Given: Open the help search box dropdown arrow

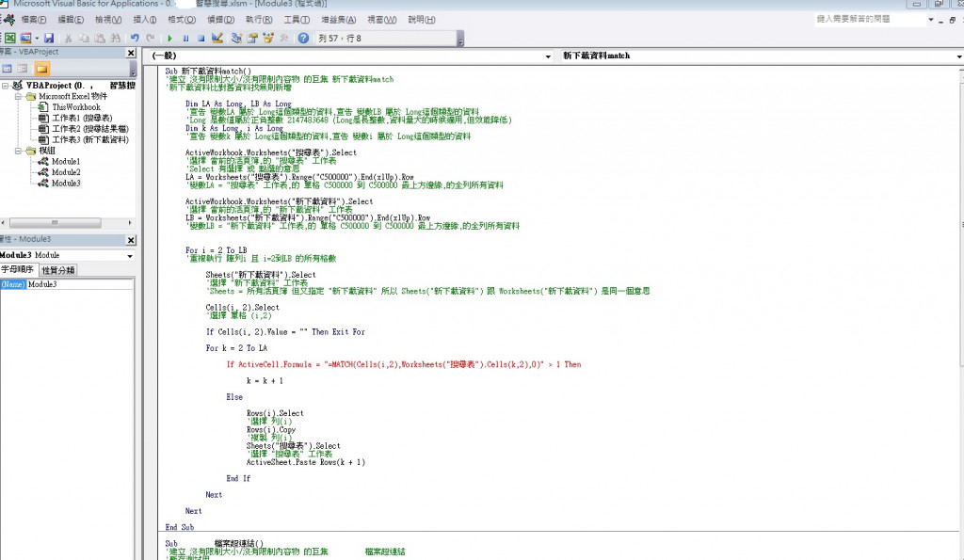Looking at the screenshot, I should click(x=931, y=19).
